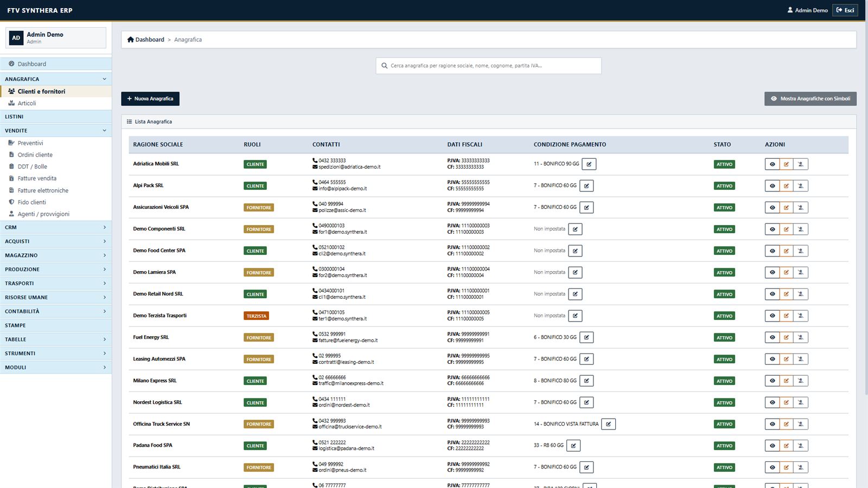Screen dimensions: 868x488
Task: Edit Alpi Pack SRL record icon
Action: pyautogui.click(x=786, y=186)
